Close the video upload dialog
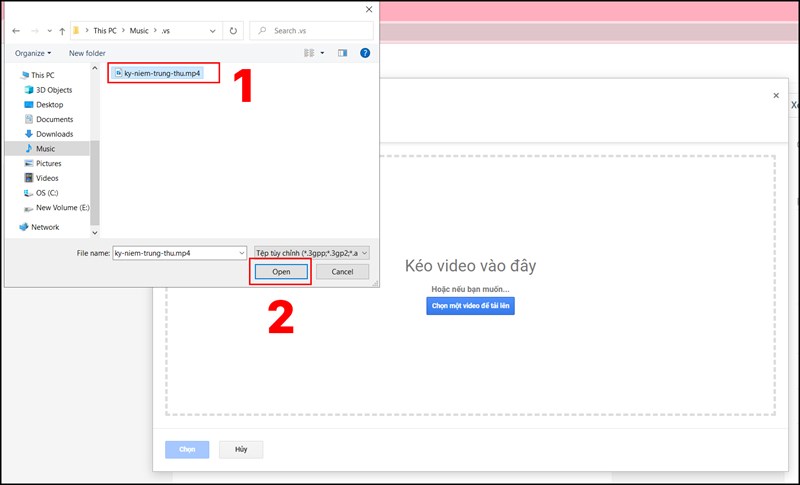 (776, 95)
